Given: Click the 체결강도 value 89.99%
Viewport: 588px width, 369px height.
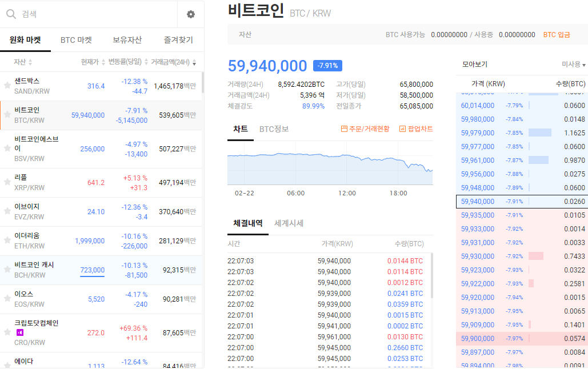Looking at the screenshot, I should (314, 106).
